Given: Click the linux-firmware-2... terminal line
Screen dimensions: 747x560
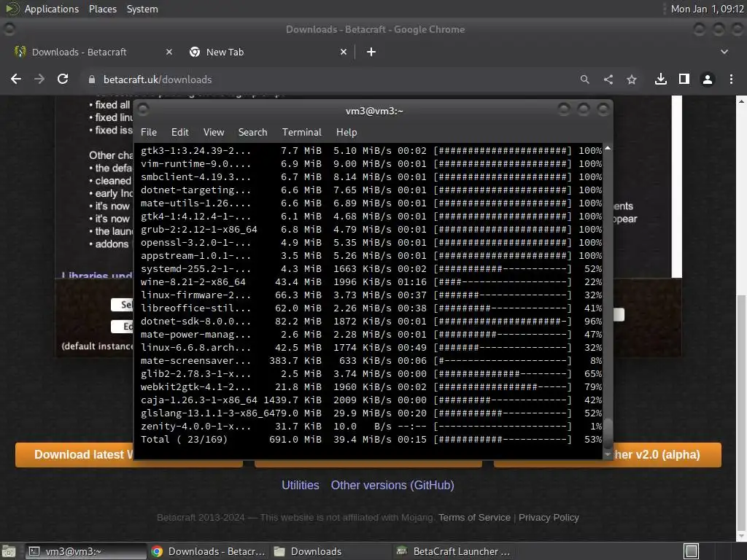Looking at the screenshot, I should click(x=371, y=295).
